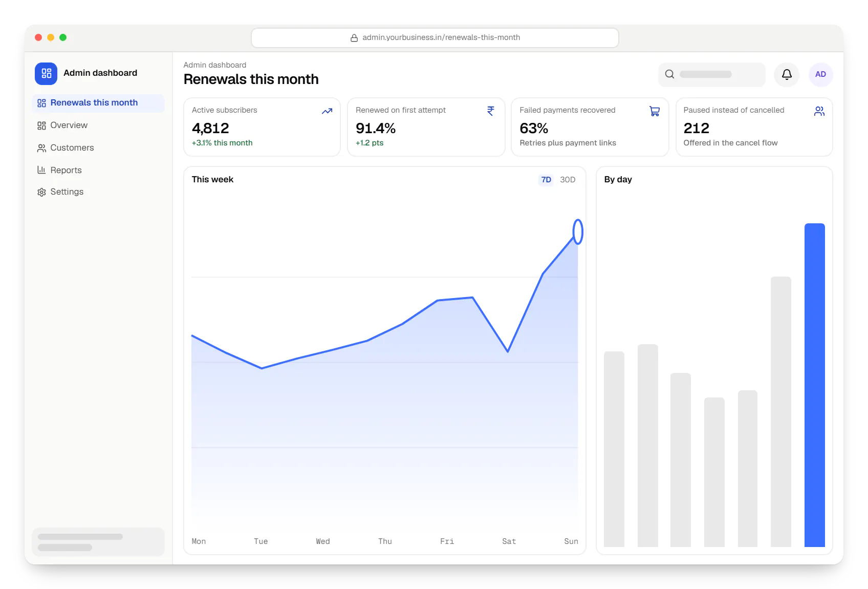868x589 pixels.
Task: Click the Settings gear icon
Action: coord(41,192)
